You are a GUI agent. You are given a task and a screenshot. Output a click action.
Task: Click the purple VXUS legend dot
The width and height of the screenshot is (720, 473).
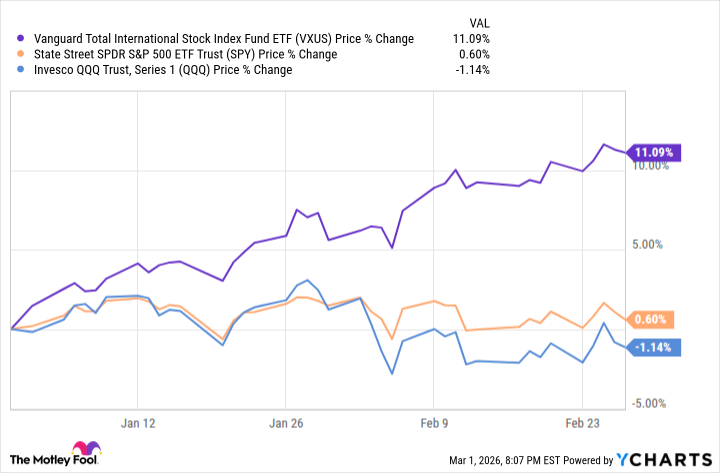pyautogui.click(x=20, y=39)
